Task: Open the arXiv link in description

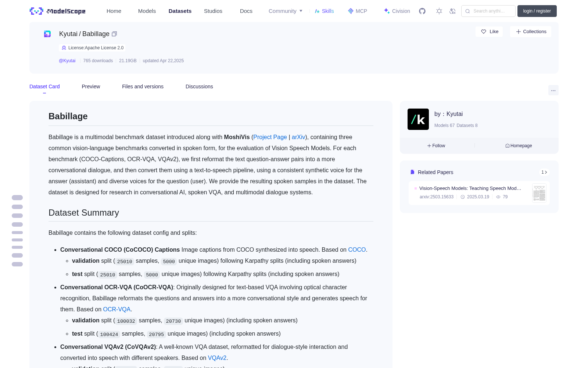Action: [298, 137]
